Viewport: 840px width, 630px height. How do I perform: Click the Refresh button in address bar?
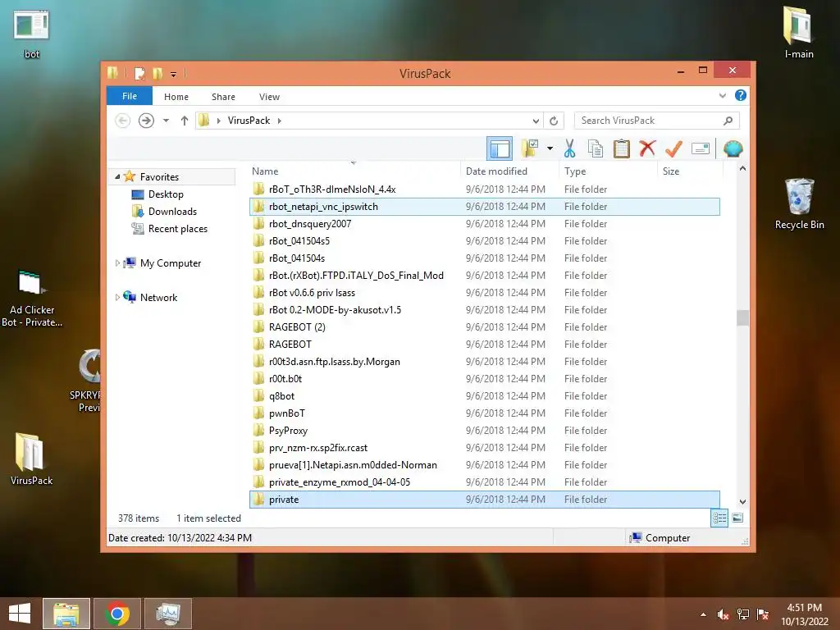click(554, 121)
